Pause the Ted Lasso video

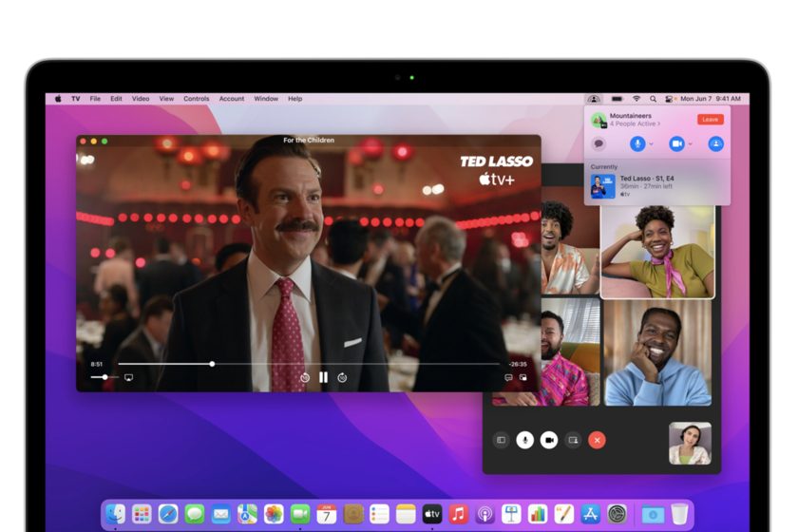[x=323, y=377]
